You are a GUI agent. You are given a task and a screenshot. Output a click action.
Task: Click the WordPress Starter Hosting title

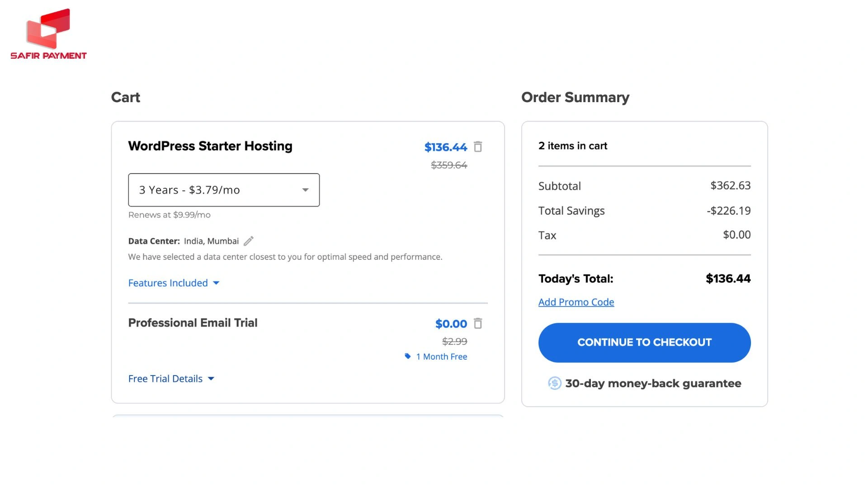(210, 146)
